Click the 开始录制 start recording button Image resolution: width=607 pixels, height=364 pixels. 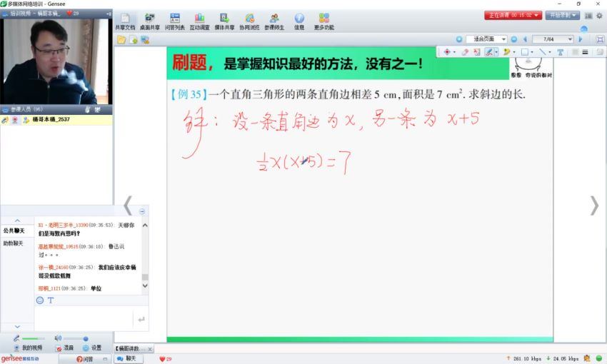(562, 15)
